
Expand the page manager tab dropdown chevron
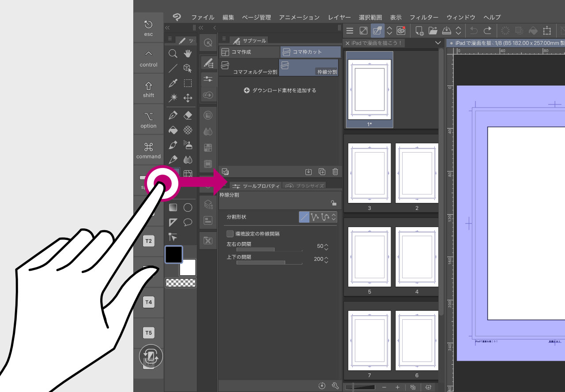click(x=438, y=43)
